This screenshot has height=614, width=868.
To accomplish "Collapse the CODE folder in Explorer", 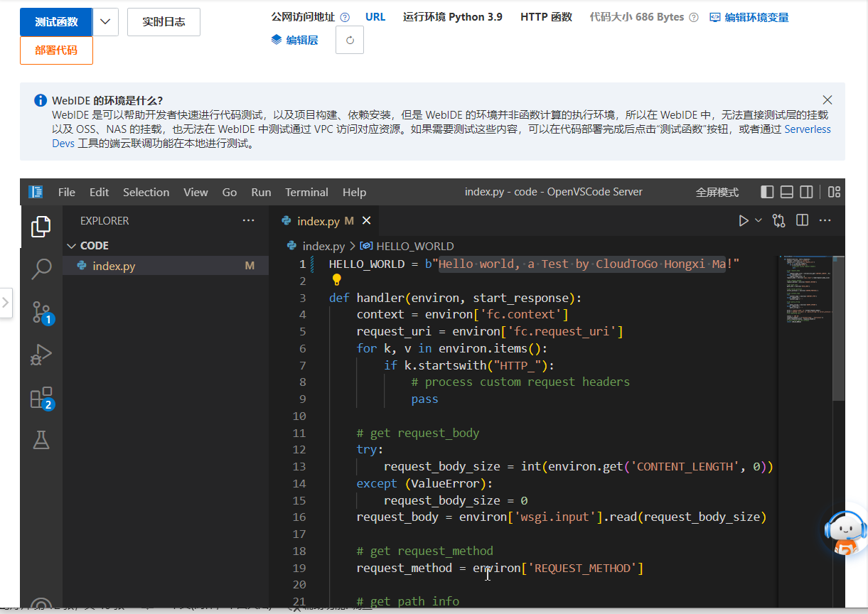I will coord(71,246).
